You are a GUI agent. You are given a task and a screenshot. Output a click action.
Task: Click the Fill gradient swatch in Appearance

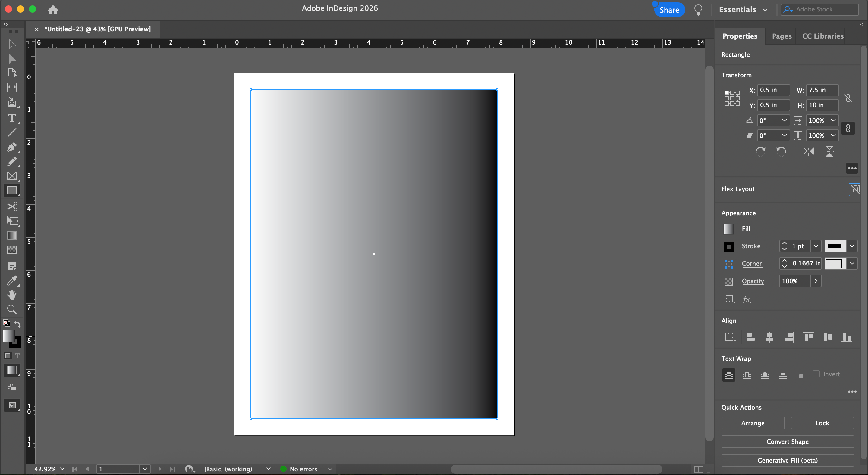728,229
